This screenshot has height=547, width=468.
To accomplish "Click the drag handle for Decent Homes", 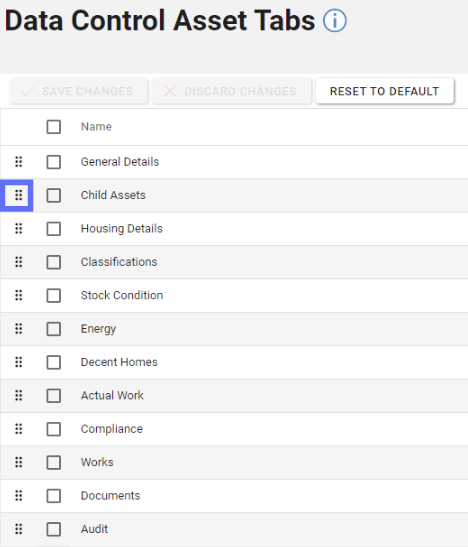I will point(18,362).
